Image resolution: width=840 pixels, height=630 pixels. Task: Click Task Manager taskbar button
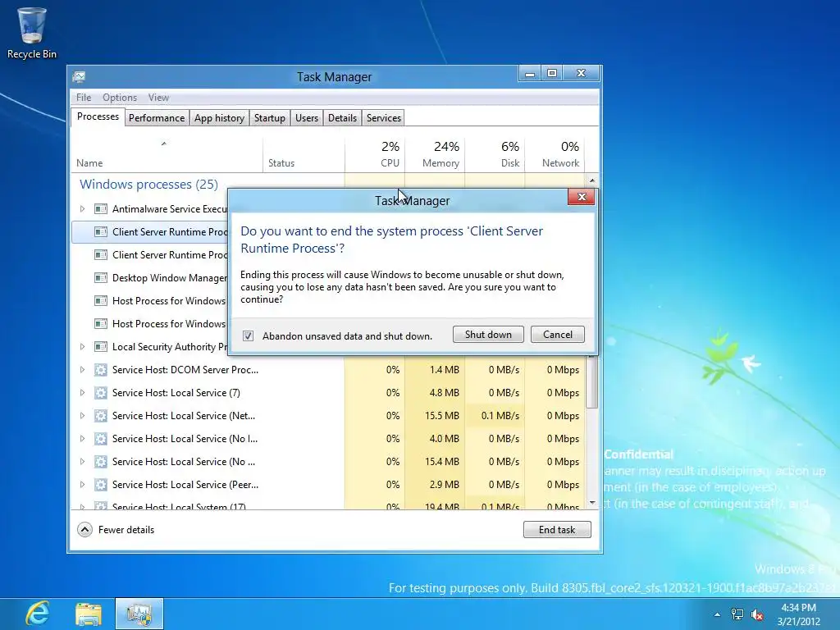(139, 614)
